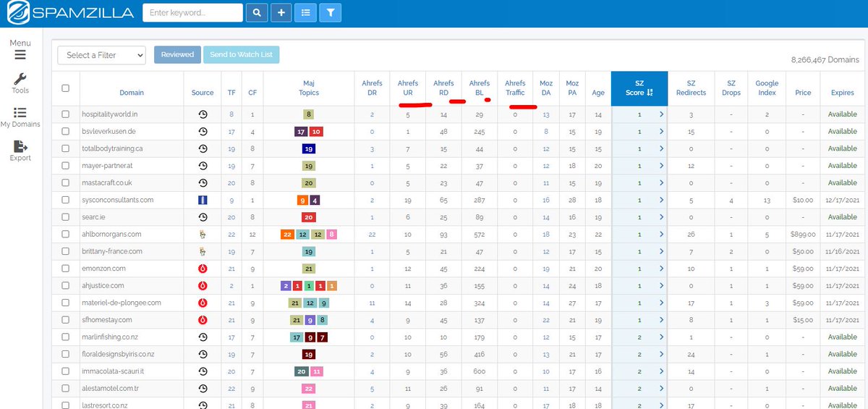
Task: Tick checkbox for emonzon.com
Action: click(x=66, y=269)
